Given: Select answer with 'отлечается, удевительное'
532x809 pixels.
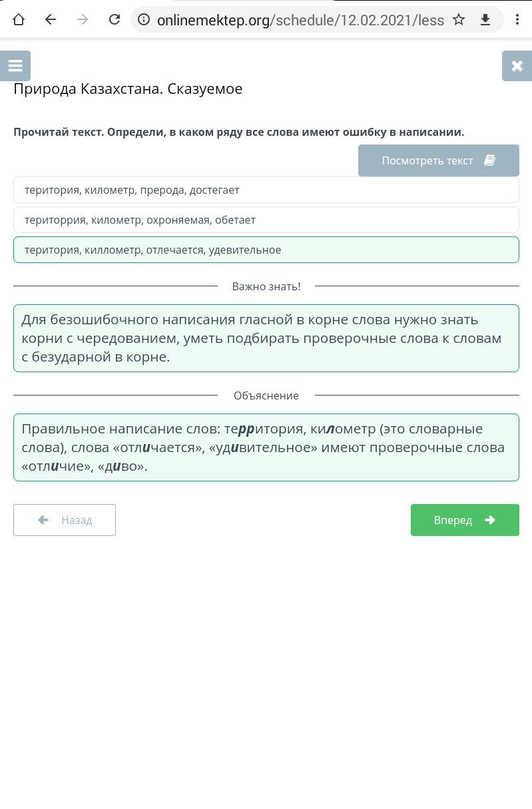Looking at the screenshot, I should (266, 250).
